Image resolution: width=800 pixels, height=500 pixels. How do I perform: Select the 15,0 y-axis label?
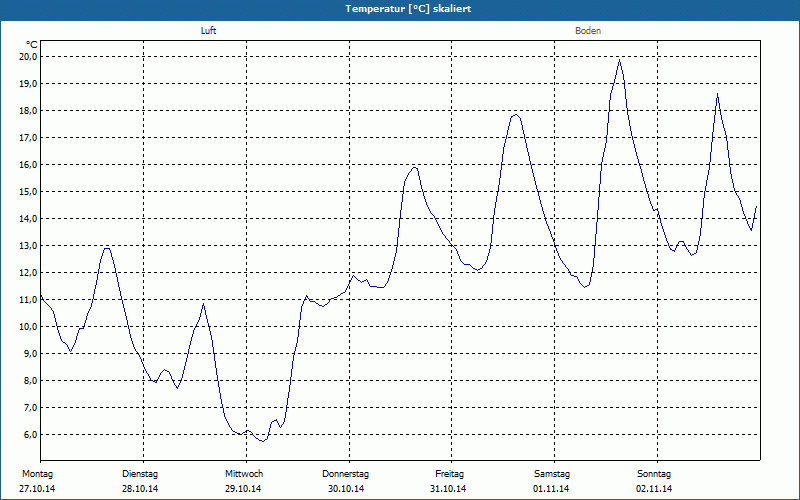pyautogui.click(x=29, y=192)
